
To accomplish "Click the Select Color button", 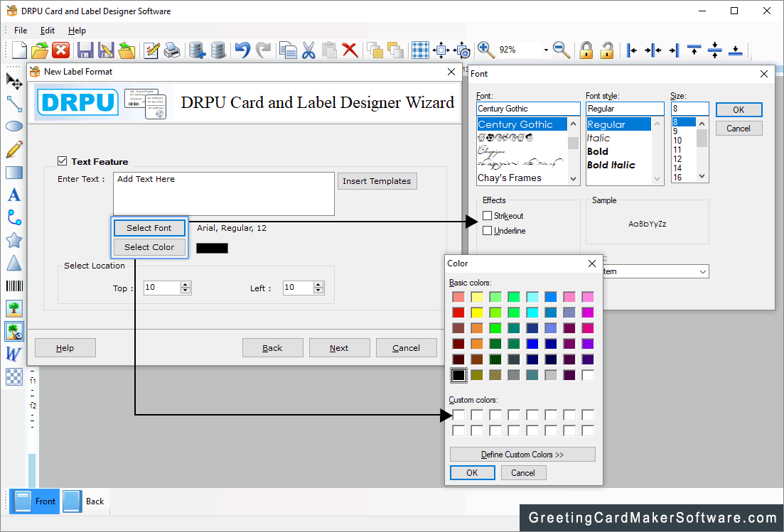I will click(x=149, y=247).
